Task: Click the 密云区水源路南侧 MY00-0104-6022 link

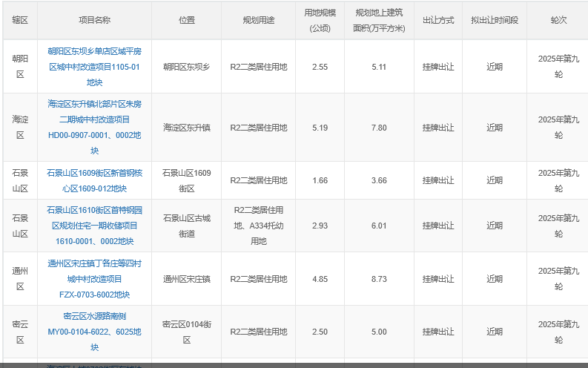Action: [94, 332]
